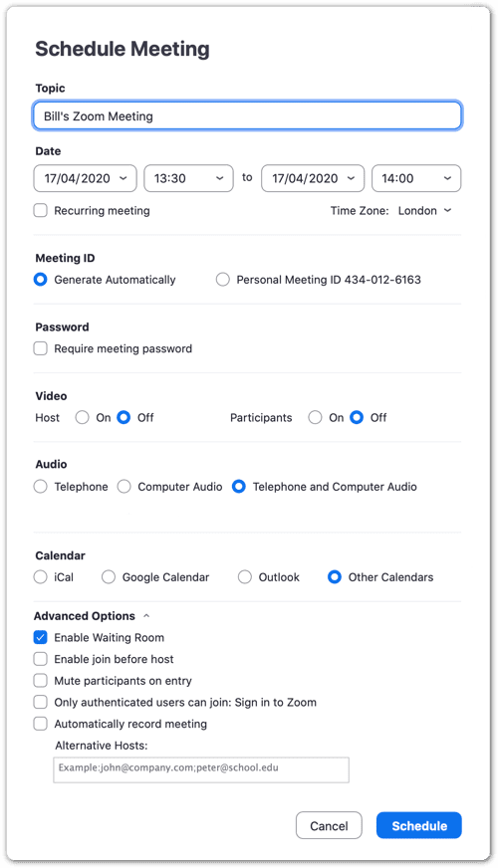This screenshot has width=498, height=868.
Task: Click the blue Schedule button
Action: coord(418,825)
